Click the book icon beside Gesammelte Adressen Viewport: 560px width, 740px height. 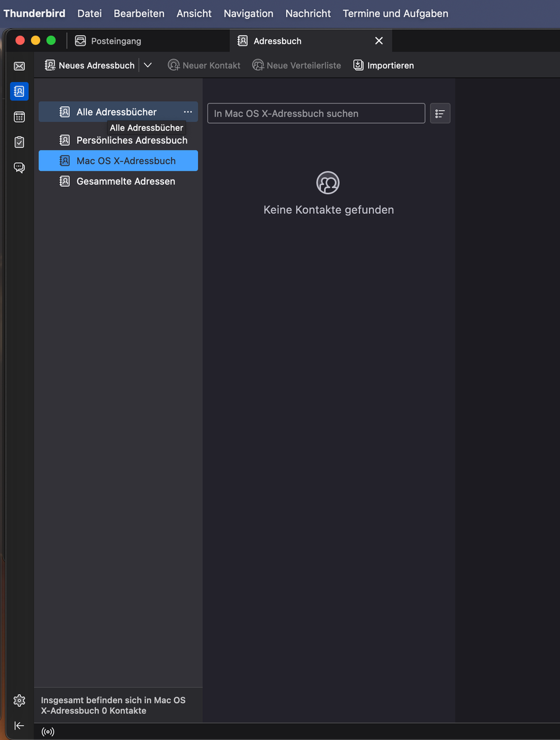coord(64,181)
